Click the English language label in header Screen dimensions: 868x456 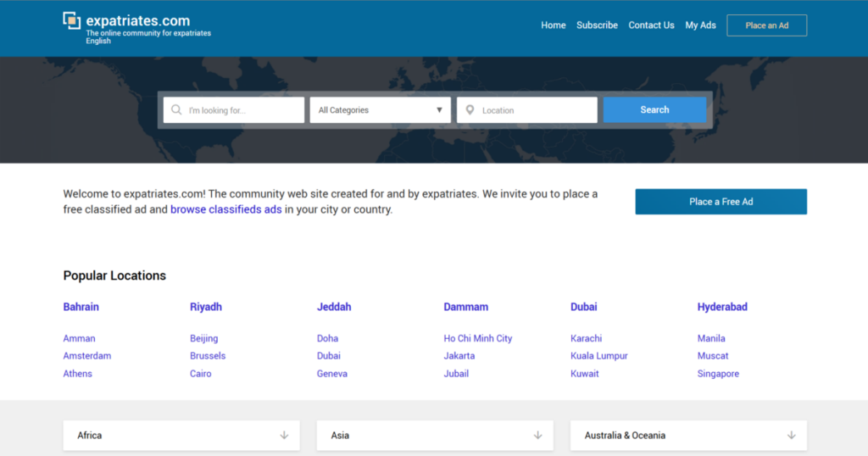pyautogui.click(x=98, y=41)
